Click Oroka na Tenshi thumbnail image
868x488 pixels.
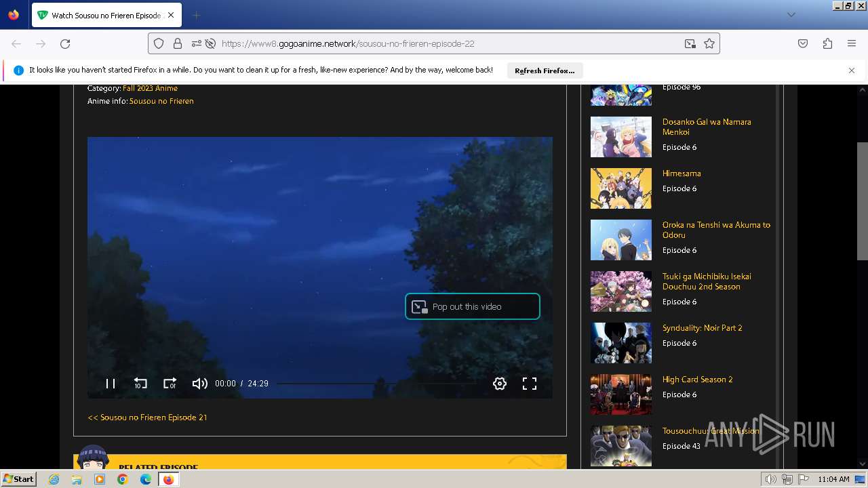pyautogui.click(x=621, y=240)
